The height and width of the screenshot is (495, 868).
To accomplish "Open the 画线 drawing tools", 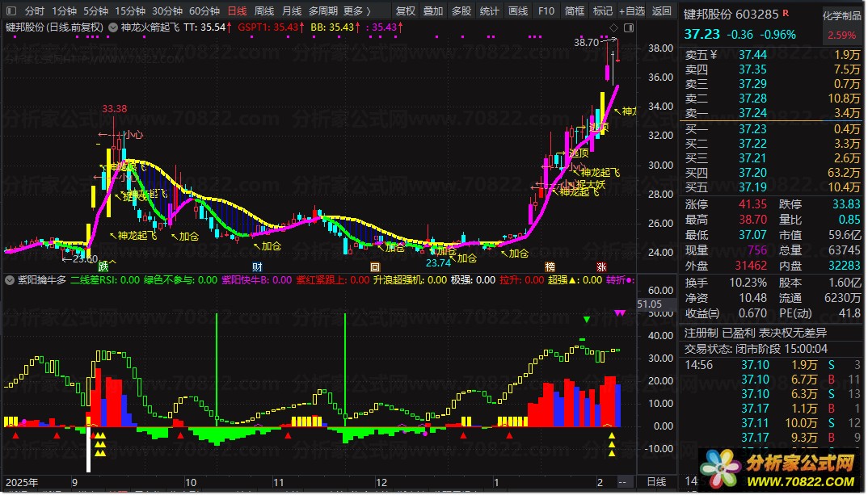I will click(518, 10).
